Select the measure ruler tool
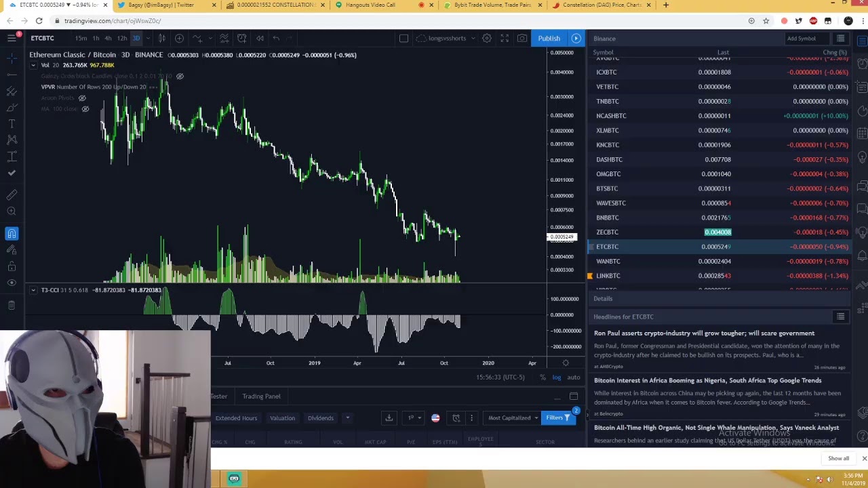 [x=12, y=195]
